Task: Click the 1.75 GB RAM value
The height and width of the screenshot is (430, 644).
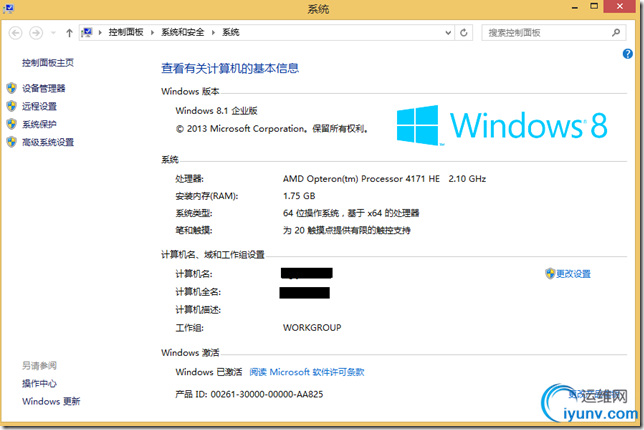Action: click(299, 196)
